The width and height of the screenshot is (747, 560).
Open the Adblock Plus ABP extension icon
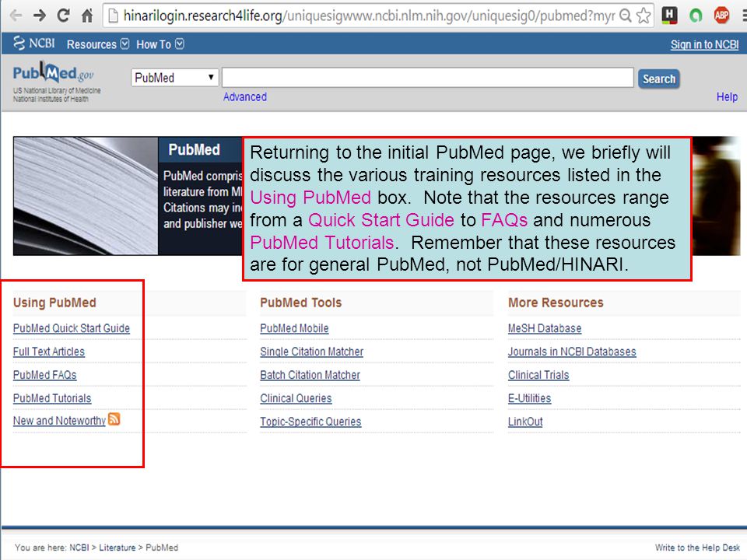pyautogui.click(x=721, y=16)
